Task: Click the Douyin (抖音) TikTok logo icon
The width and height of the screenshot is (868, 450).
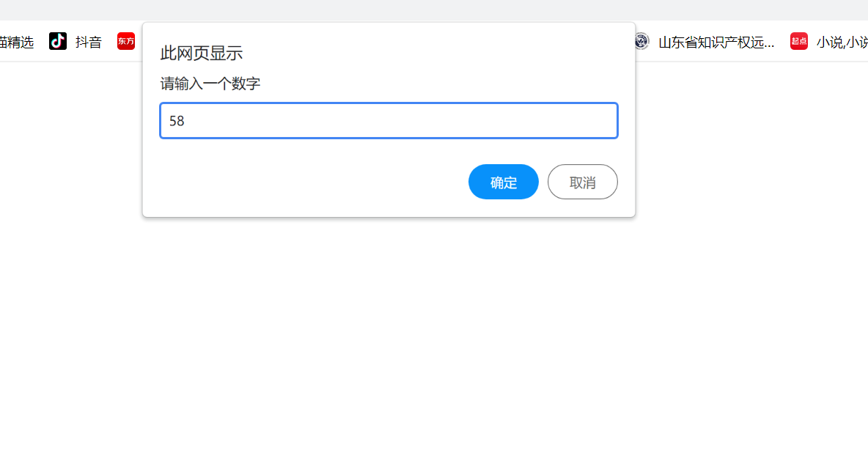Action: (58, 42)
